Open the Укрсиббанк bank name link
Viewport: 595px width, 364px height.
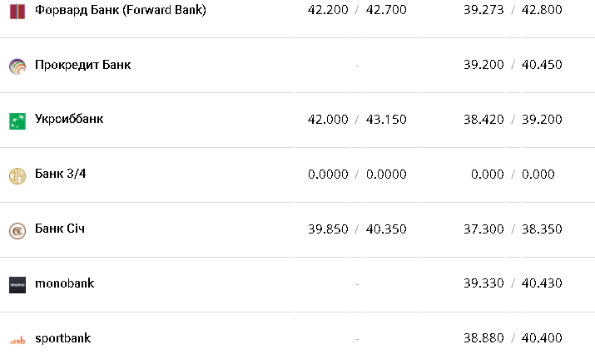coord(69,120)
